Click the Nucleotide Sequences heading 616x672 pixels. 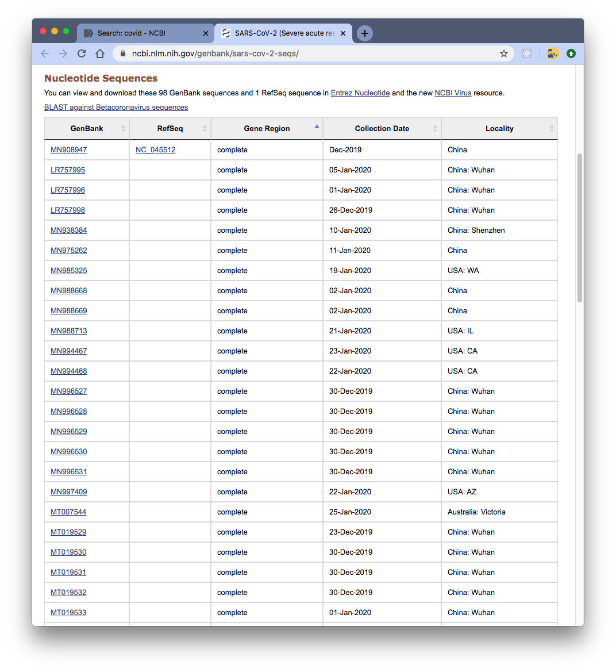tap(101, 78)
